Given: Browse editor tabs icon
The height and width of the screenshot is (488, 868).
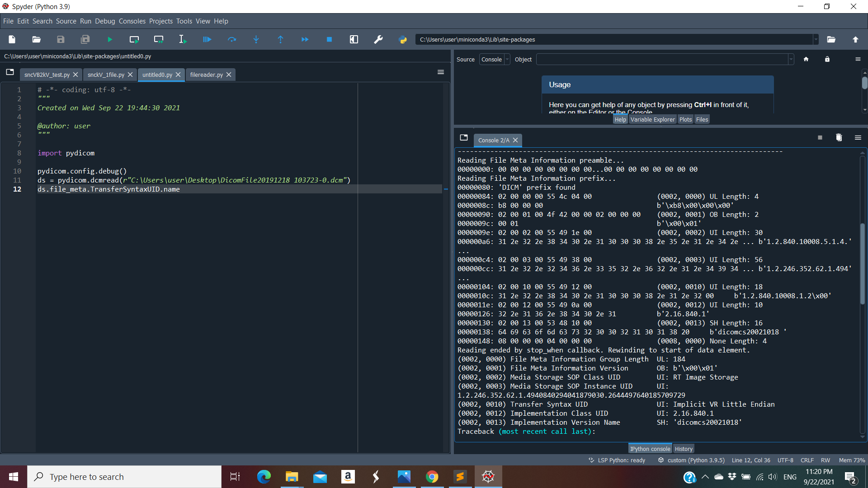Looking at the screenshot, I should click(x=10, y=72).
